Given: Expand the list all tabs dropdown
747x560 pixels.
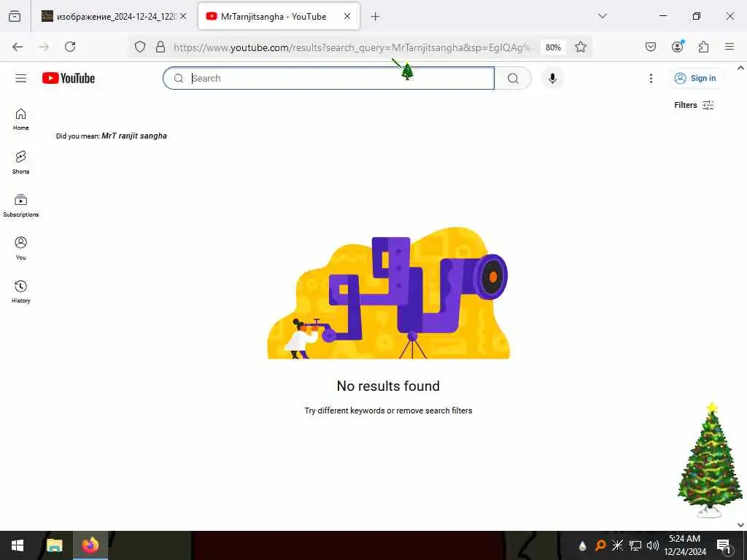Looking at the screenshot, I should [603, 16].
